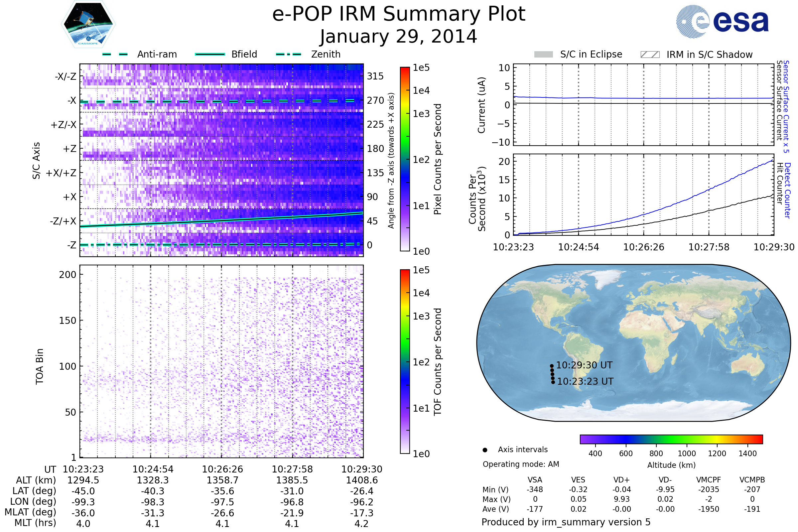Click the Produced by irm_summary version 5 text

(566, 522)
